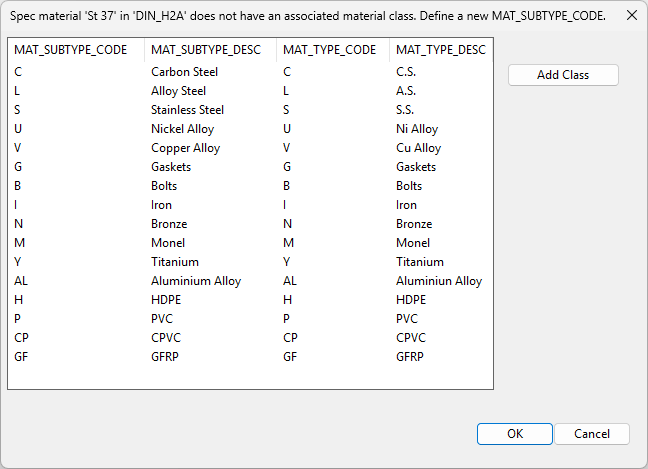Screen dimensions: 648x469
Task: Close the dialog with X button
Action: point(631,16)
